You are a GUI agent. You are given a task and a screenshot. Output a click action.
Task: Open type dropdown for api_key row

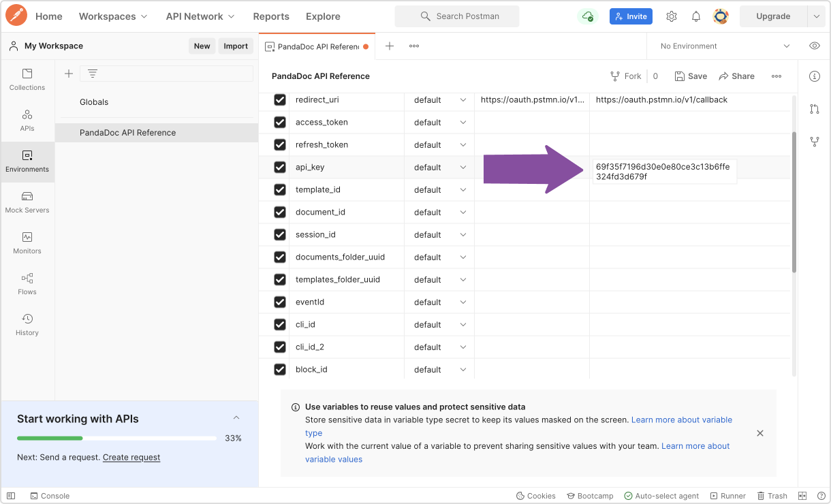point(439,167)
